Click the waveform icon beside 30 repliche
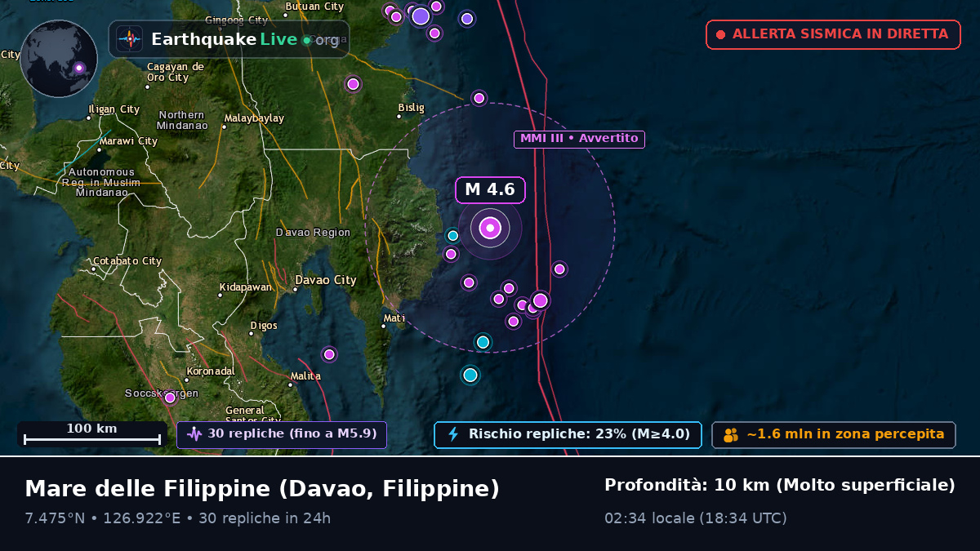The height and width of the screenshot is (551, 980). [x=194, y=434]
